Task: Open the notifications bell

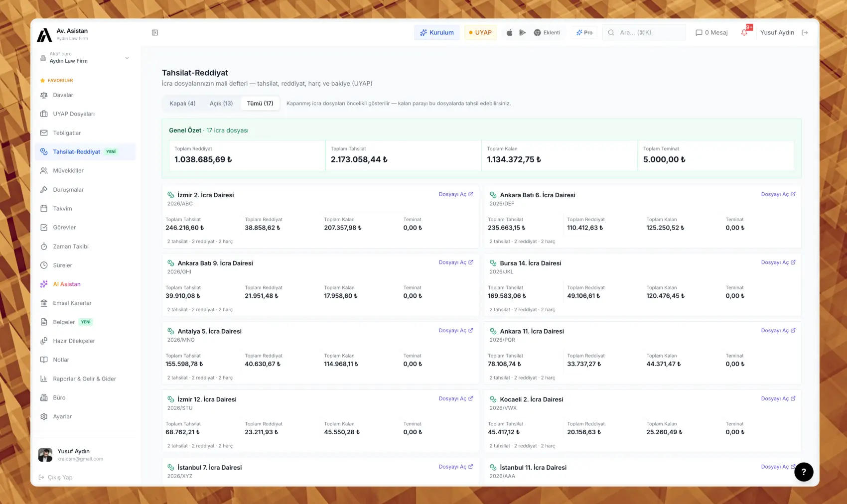Action: coord(744,32)
